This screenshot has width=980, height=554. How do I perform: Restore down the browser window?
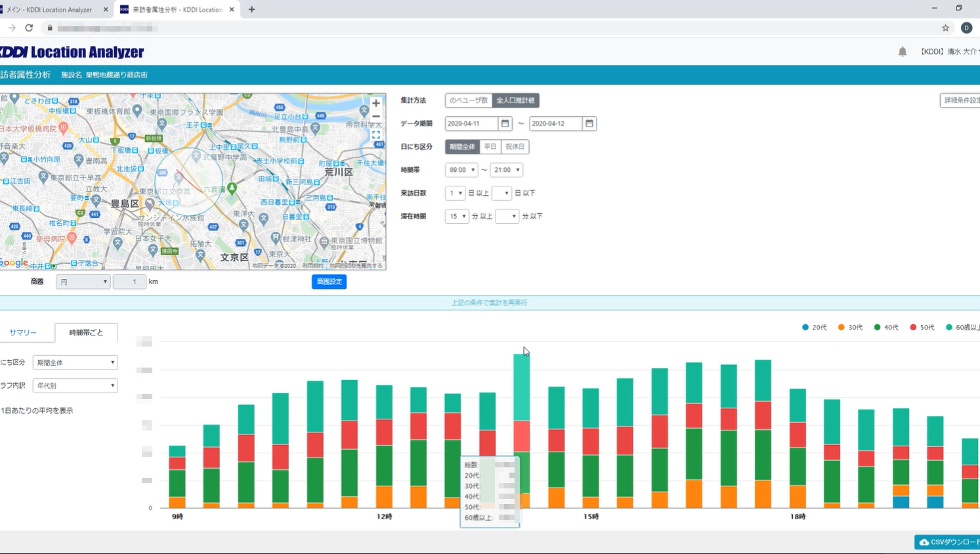(x=959, y=9)
